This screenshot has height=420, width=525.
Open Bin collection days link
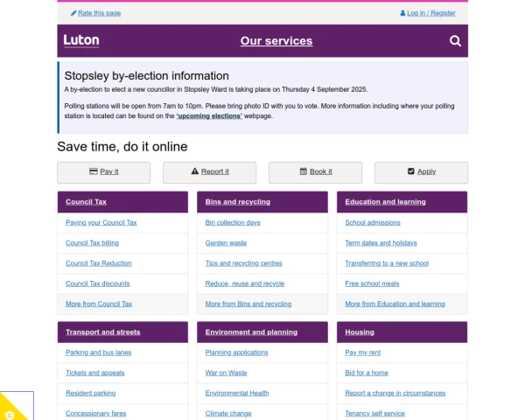[x=232, y=222]
